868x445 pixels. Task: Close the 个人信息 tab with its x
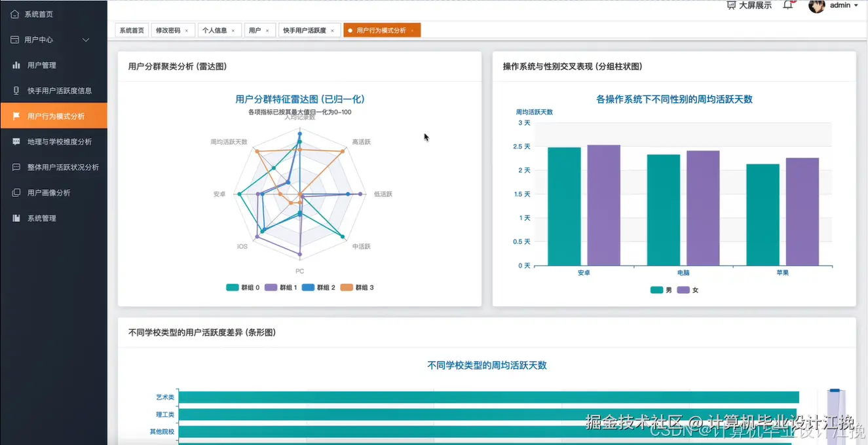coord(233,31)
